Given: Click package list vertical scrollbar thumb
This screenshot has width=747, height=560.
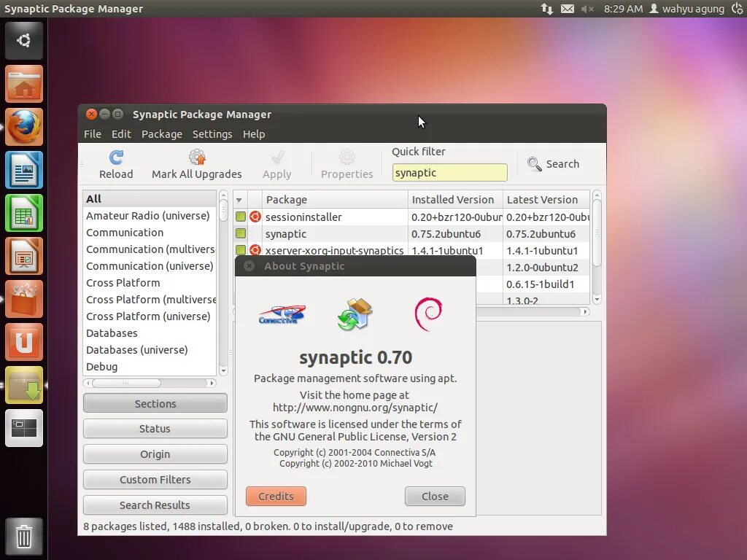Looking at the screenshot, I should (x=597, y=233).
